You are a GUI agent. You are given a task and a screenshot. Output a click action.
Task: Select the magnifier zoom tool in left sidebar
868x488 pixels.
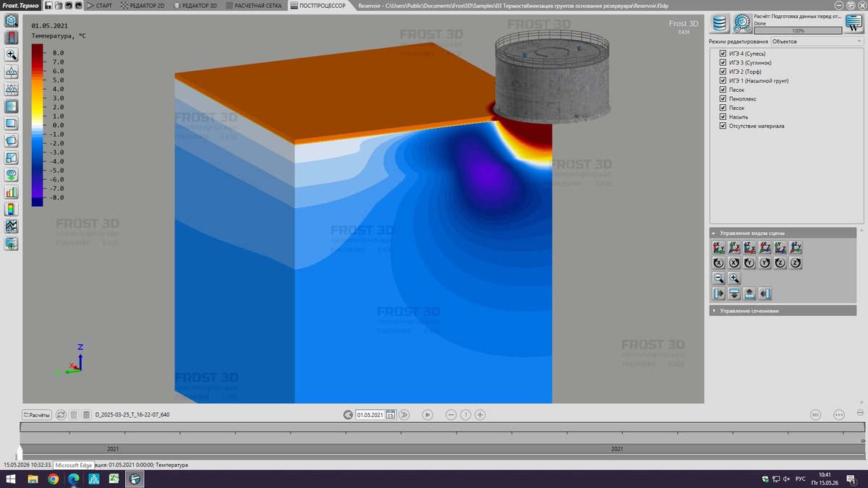(x=11, y=55)
